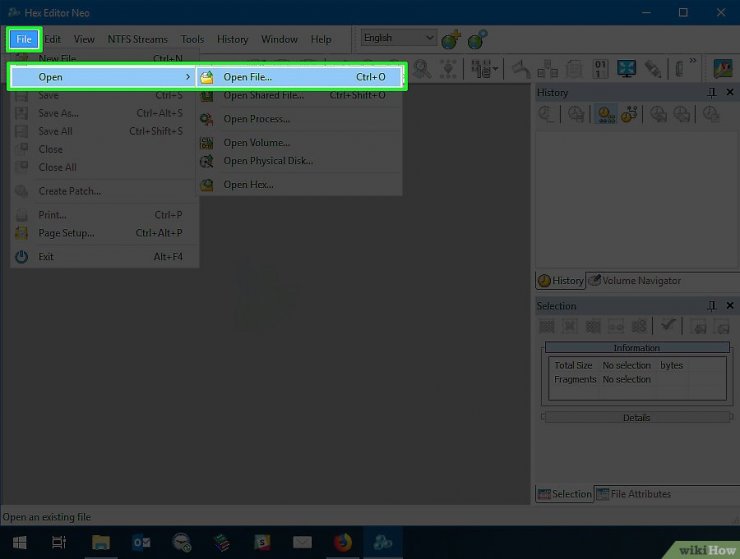The image size is (740, 559).
Task: Choose Exit from the File menu
Action: (104, 256)
